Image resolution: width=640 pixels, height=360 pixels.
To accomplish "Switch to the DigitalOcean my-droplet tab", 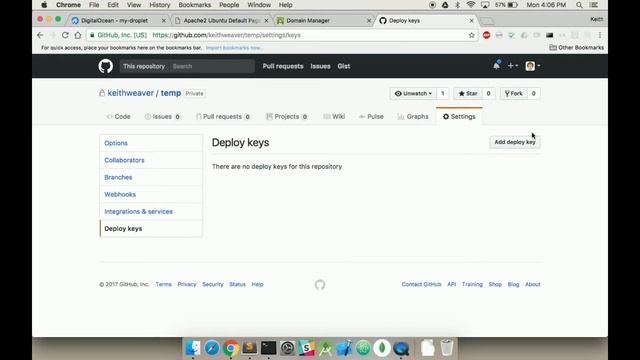I will (x=118, y=20).
